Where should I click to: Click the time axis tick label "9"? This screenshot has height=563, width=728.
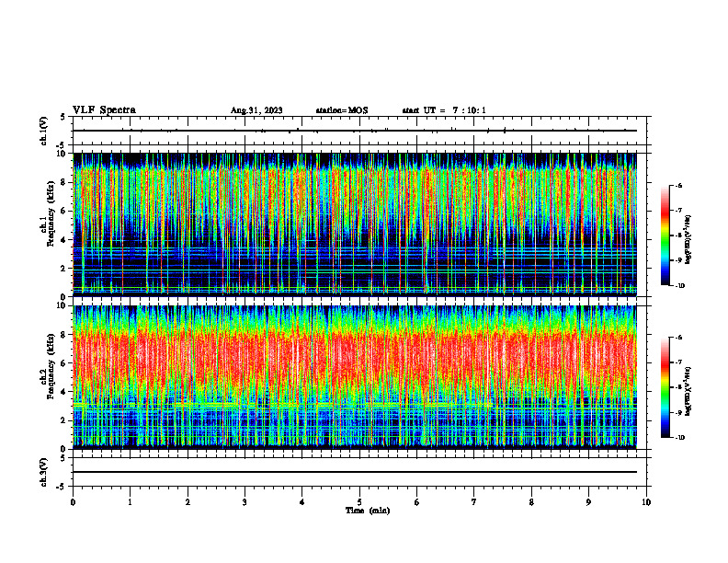click(x=588, y=502)
